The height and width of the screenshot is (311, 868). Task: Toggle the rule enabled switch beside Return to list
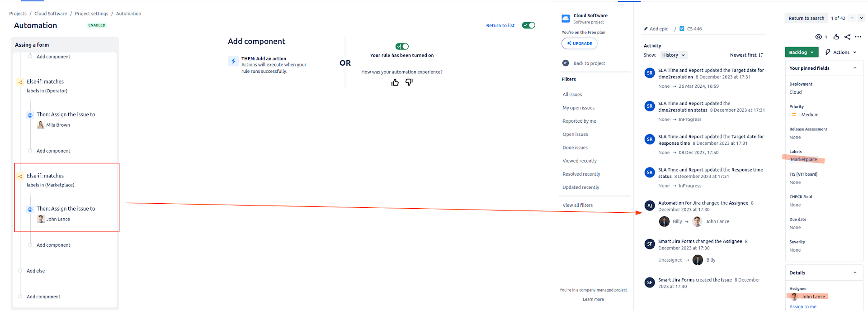528,25
